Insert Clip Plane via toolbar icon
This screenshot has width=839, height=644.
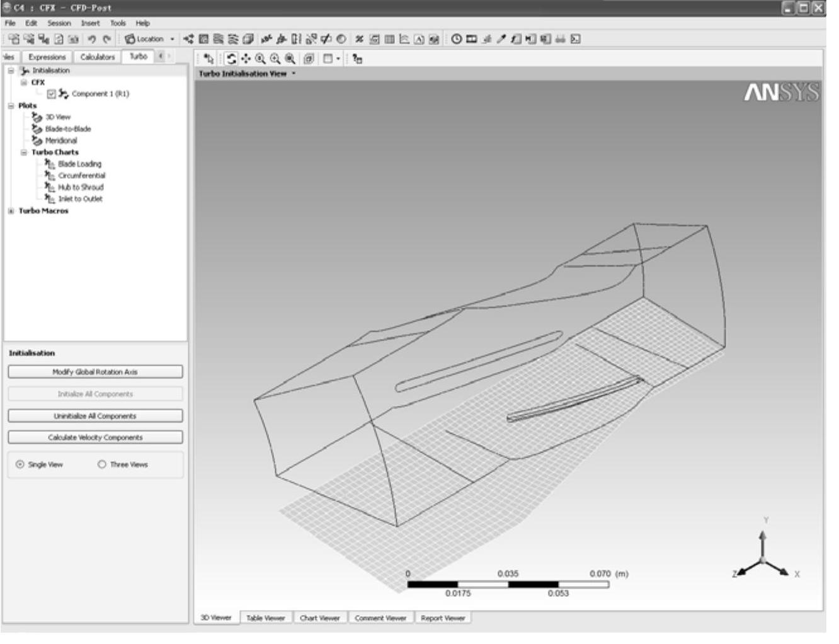[x=326, y=39]
